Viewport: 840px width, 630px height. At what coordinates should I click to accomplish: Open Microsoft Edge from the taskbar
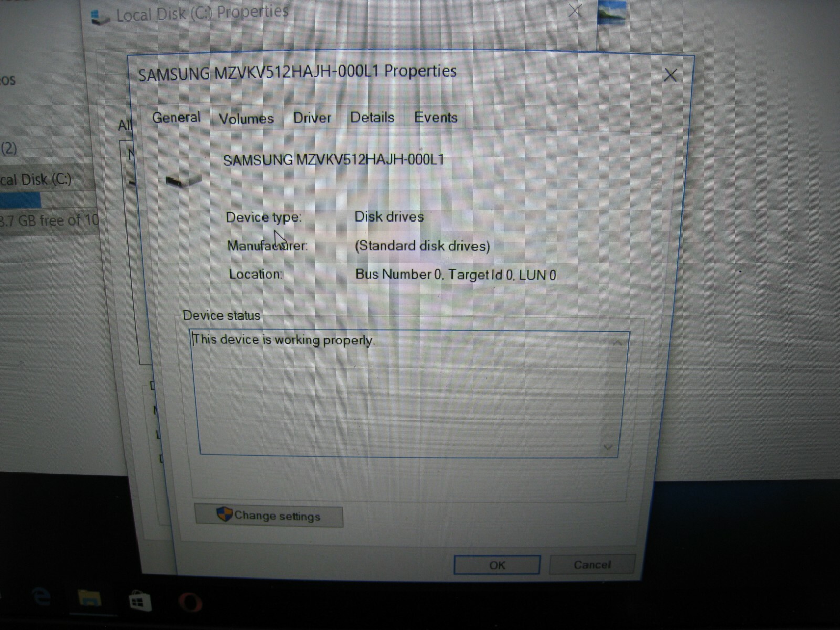(41, 597)
